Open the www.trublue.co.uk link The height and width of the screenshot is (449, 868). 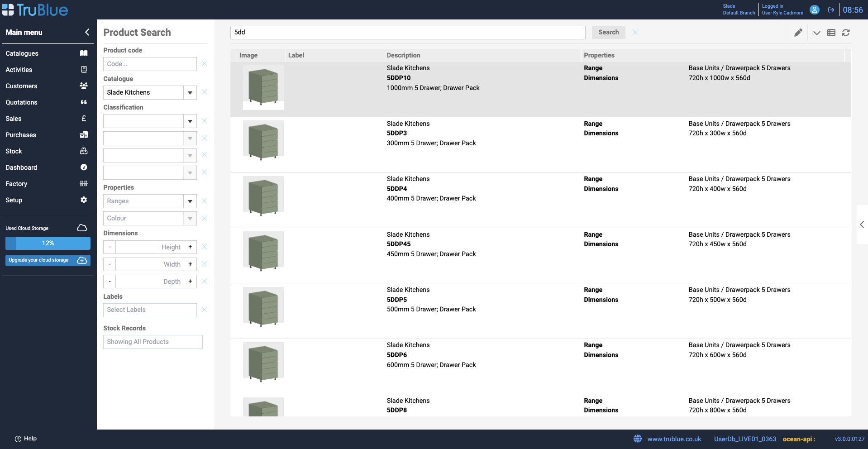coord(674,439)
